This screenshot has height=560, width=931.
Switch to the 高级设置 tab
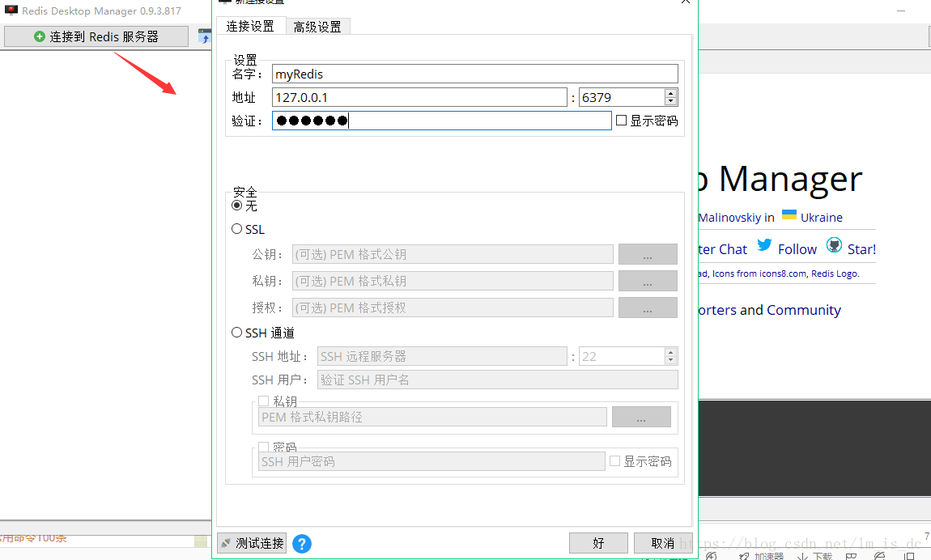point(317,27)
